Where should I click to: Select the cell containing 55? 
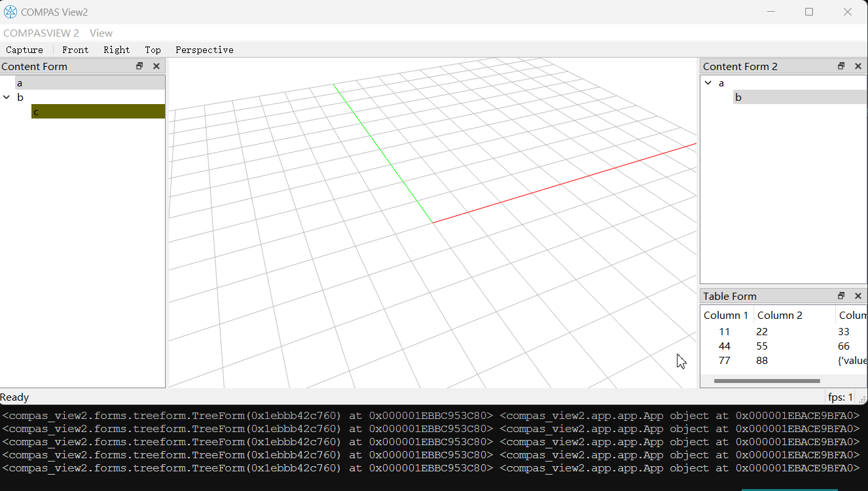click(x=762, y=346)
